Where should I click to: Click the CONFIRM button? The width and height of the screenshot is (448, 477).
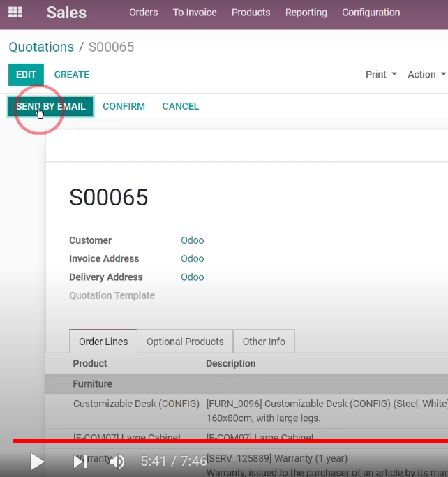pos(124,106)
